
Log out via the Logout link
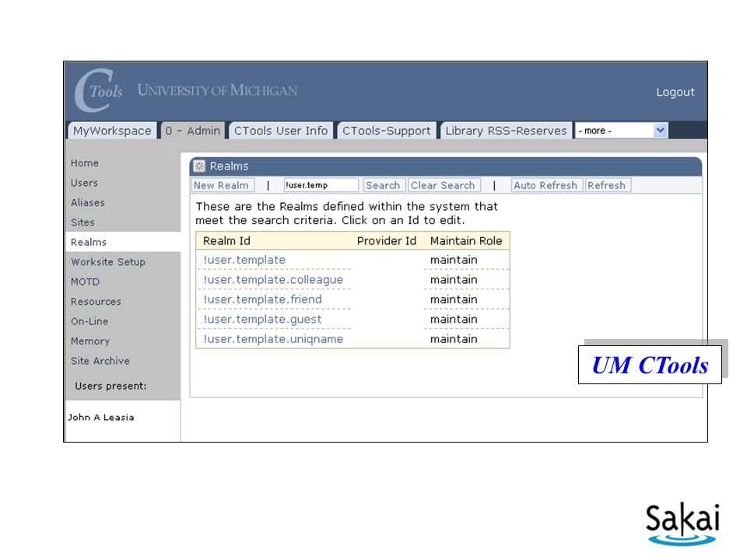[x=675, y=92]
